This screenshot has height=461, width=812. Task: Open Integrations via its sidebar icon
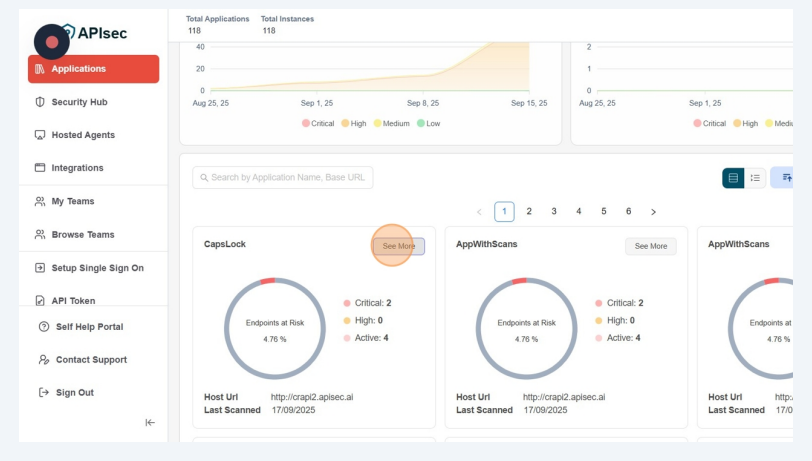40,168
